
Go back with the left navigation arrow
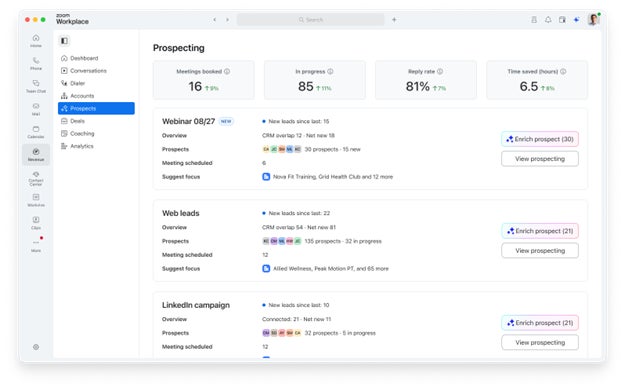coord(214,20)
